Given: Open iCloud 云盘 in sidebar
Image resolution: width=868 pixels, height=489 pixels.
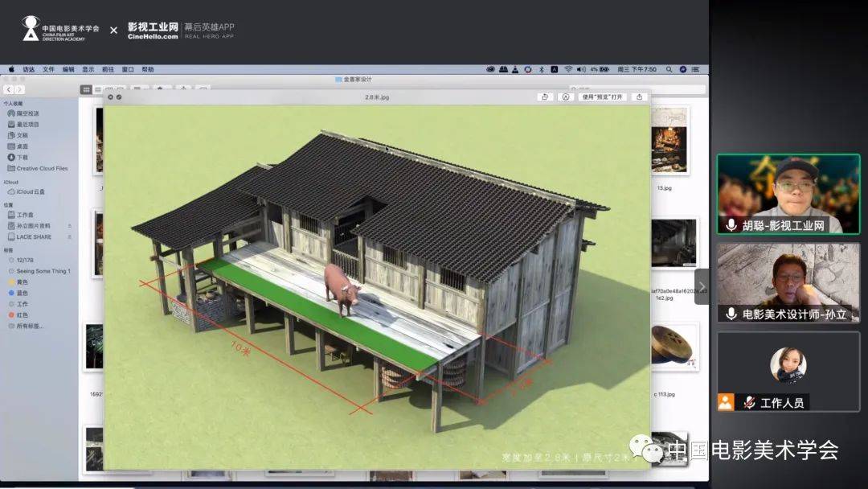Looking at the screenshot, I should 26,191.
